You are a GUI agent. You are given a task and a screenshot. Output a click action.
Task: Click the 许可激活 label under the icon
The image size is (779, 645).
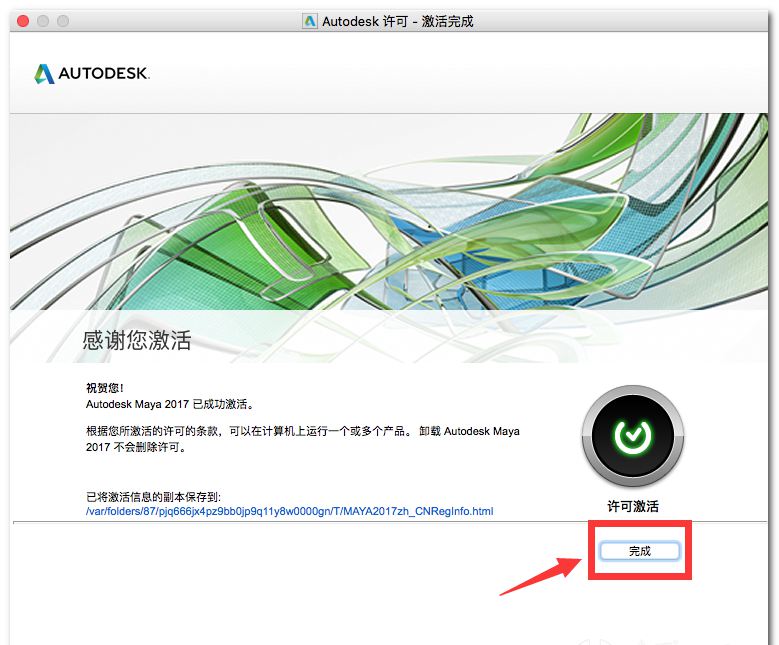(633, 506)
